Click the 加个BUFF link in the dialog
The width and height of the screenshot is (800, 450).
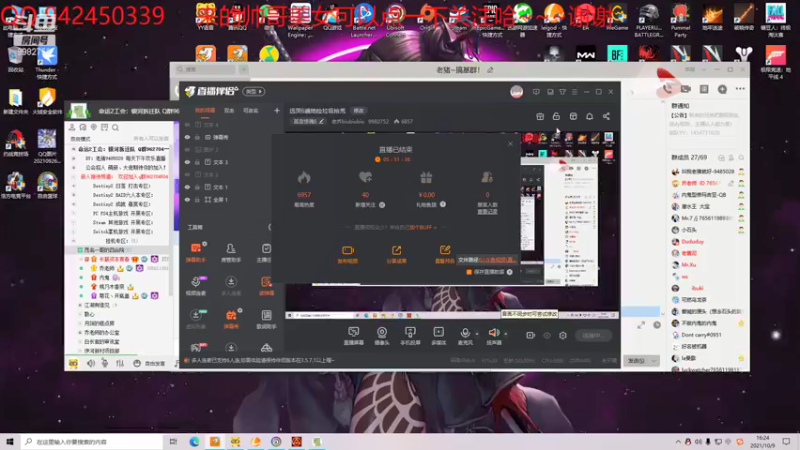pyautogui.click(x=420, y=228)
